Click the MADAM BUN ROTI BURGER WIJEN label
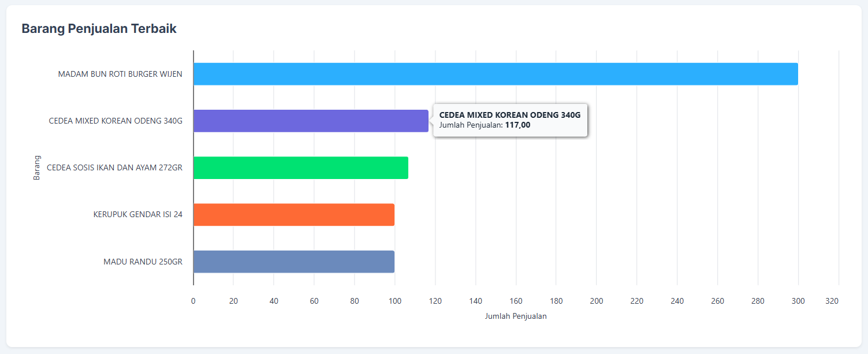 [120, 74]
